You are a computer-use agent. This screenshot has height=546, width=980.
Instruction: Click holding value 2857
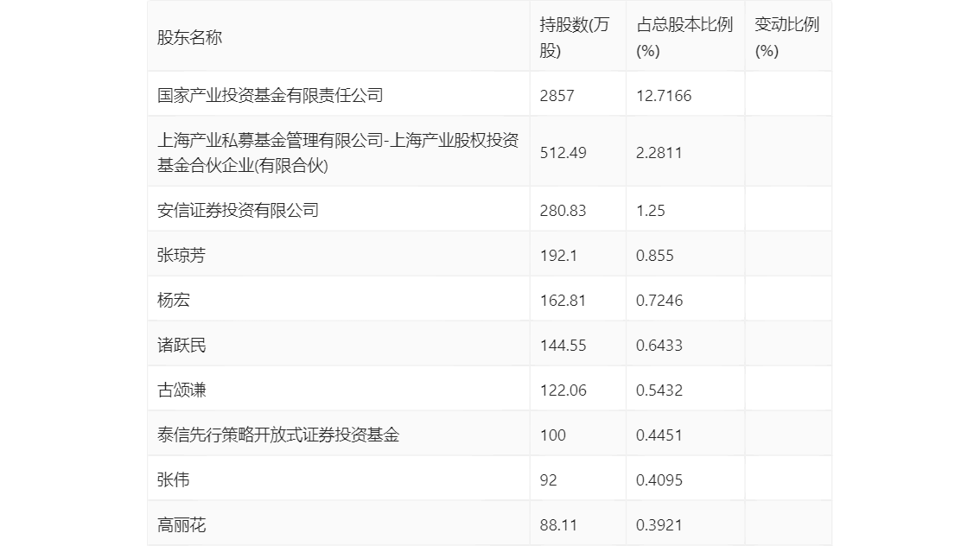(557, 96)
